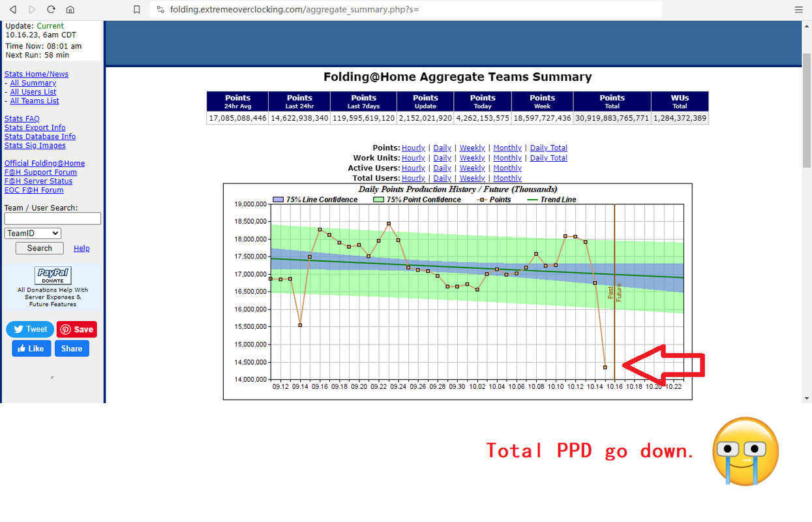Open All Users List link
The width and height of the screenshot is (812, 522).
coord(33,92)
